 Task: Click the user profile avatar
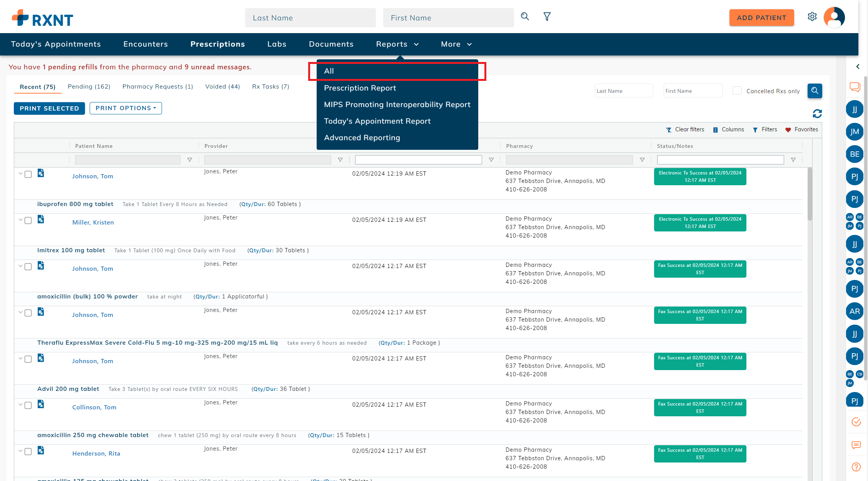pos(834,17)
